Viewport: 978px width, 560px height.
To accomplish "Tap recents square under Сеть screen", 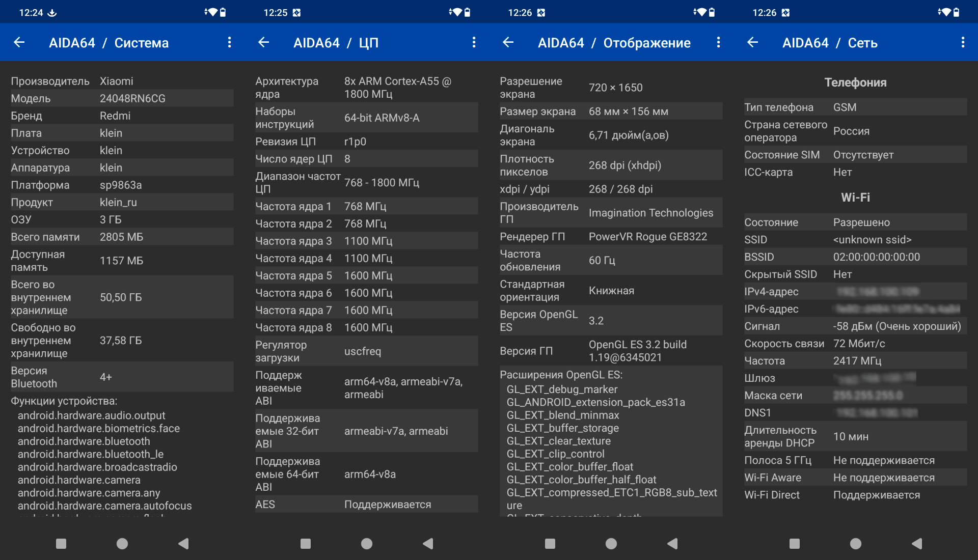I will click(795, 544).
